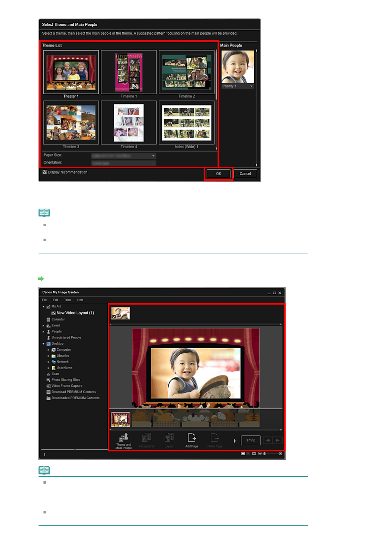Open the Tools menu

(68, 300)
